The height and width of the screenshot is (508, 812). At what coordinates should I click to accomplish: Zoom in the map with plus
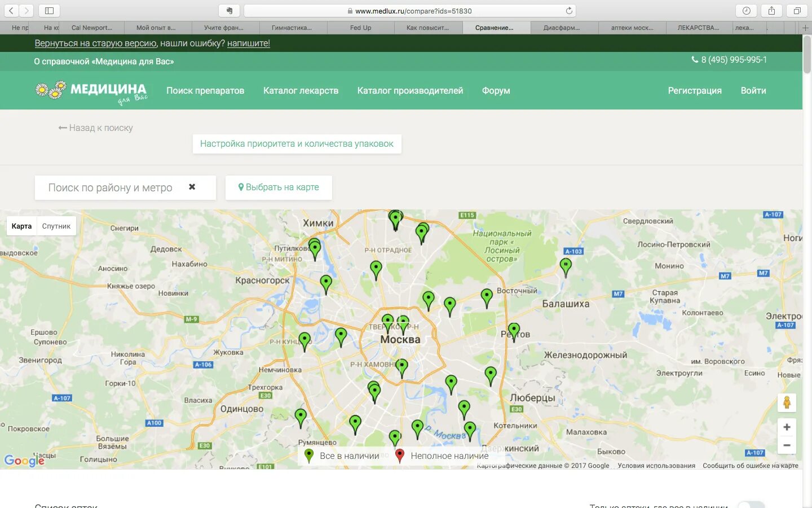click(x=787, y=427)
